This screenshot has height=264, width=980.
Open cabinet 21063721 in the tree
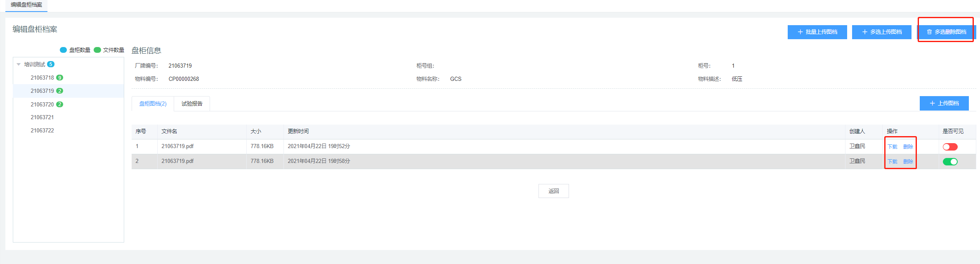42,118
